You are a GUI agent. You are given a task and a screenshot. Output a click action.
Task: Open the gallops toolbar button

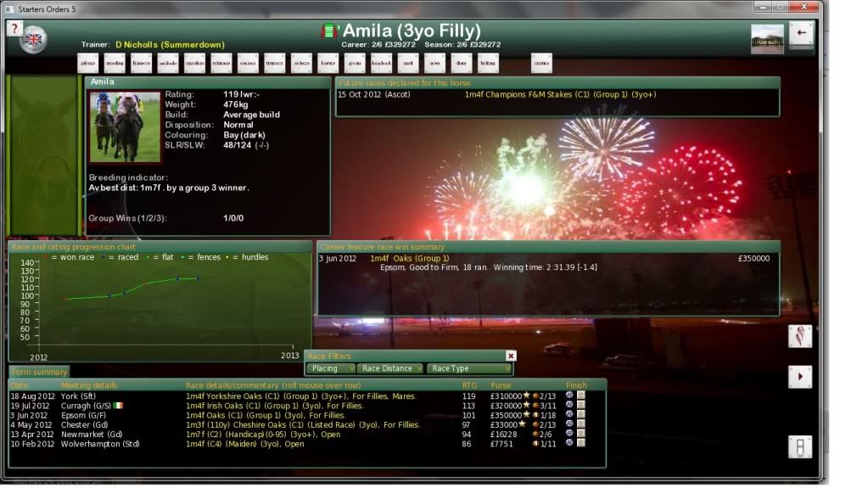pyautogui.click(x=88, y=63)
